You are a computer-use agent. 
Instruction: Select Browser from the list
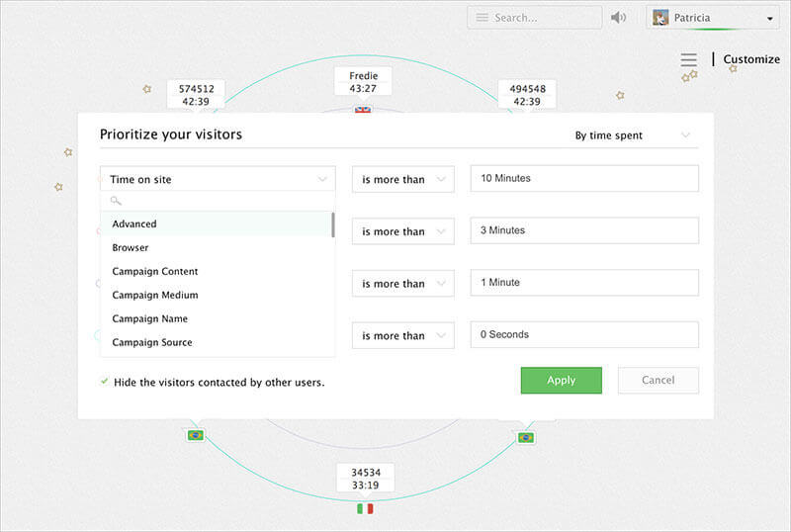[217, 248]
